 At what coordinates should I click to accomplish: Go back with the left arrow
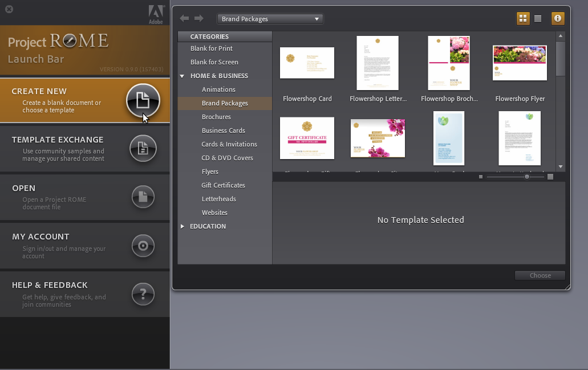[x=184, y=18]
